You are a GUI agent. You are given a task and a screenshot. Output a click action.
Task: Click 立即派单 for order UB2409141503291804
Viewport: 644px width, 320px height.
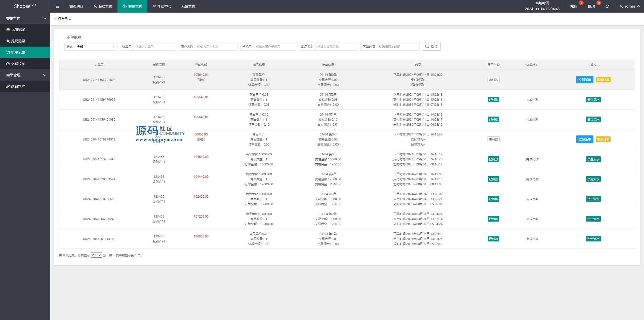pyautogui.click(x=585, y=80)
